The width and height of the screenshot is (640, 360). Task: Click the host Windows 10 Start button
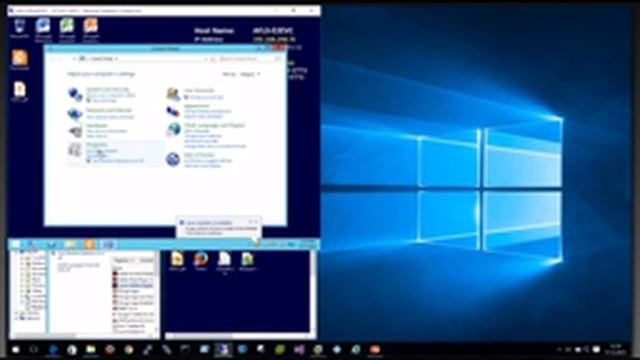(x=16, y=349)
